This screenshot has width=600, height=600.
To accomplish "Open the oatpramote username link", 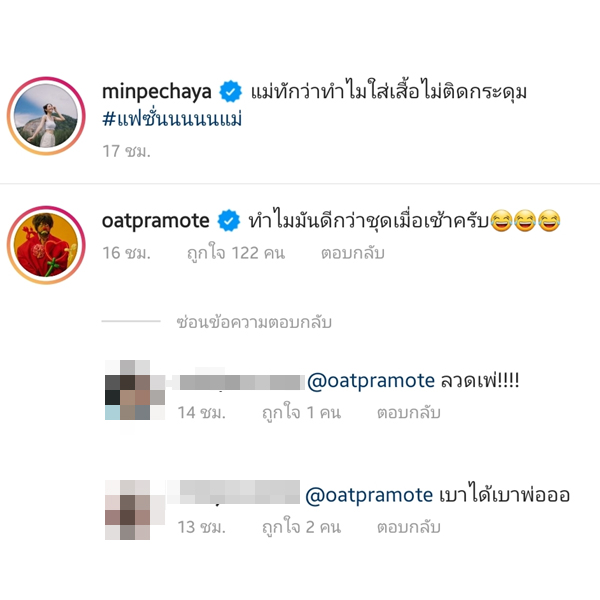I will coord(155,221).
